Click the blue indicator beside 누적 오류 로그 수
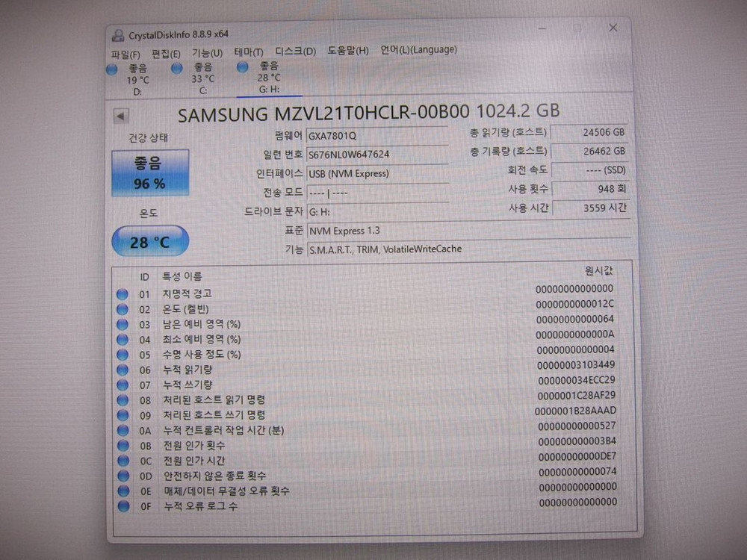Screen dimensions: 747x560 coord(123,506)
